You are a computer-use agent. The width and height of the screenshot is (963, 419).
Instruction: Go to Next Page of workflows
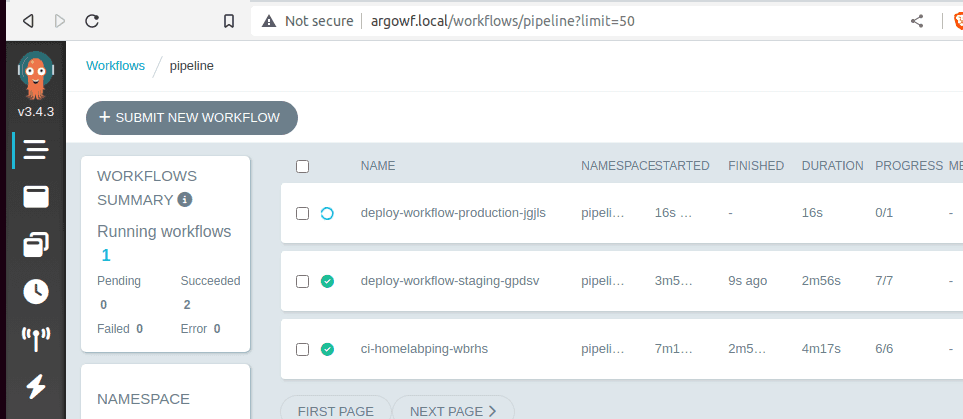point(453,411)
